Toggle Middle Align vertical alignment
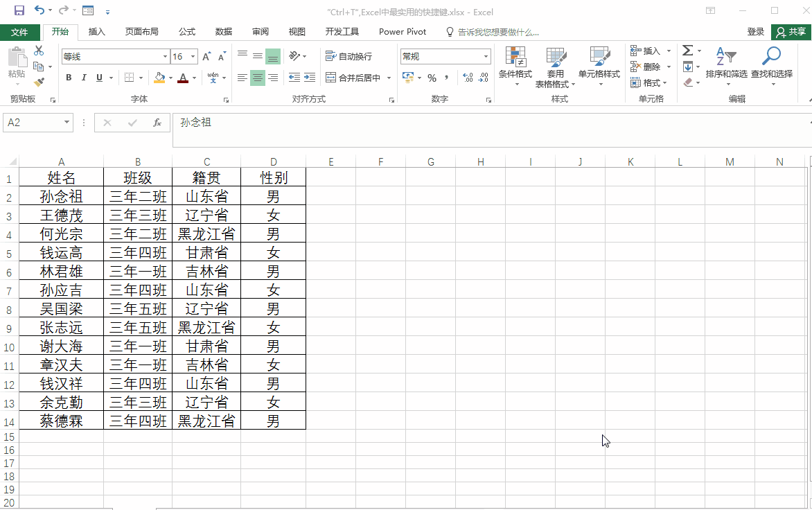This screenshot has width=812, height=510. [257, 56]
